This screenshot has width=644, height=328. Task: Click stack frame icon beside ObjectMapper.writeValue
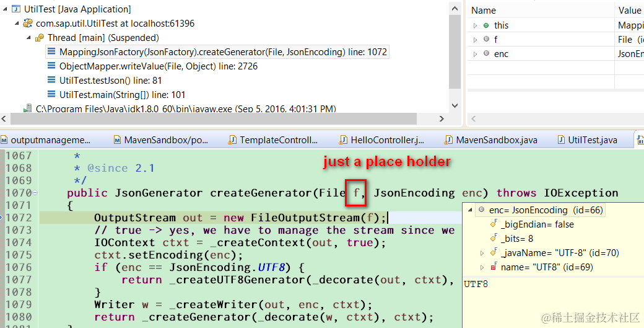51,66
